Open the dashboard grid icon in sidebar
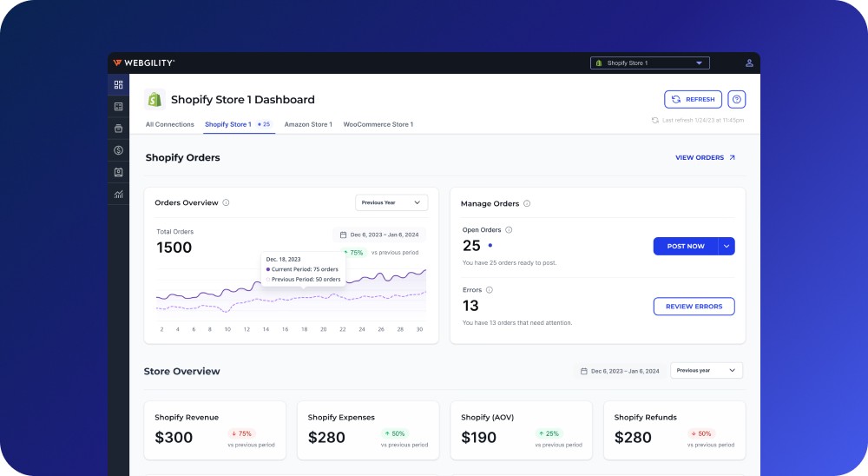Viewport: 868px width, 476px height. [x=118, y=85]
